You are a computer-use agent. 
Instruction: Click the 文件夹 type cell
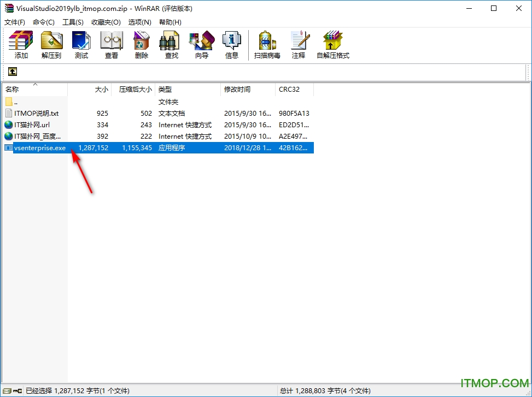[168, 102]
